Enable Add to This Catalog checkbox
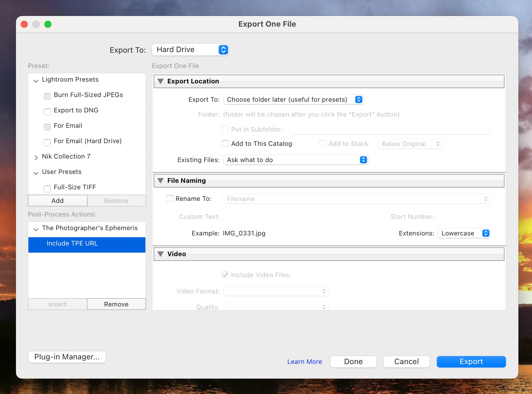This screenshot has height=394, width=532. 225,143
